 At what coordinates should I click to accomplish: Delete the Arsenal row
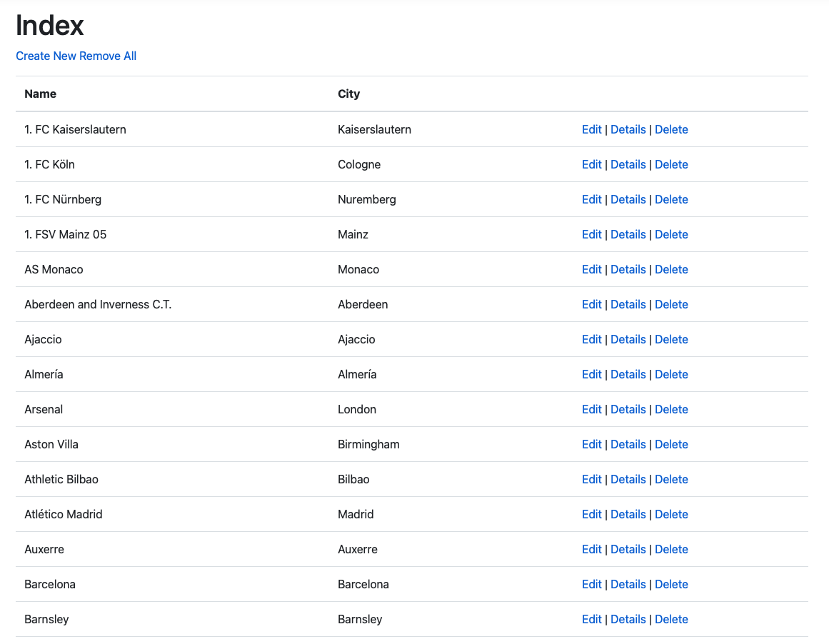671,409
